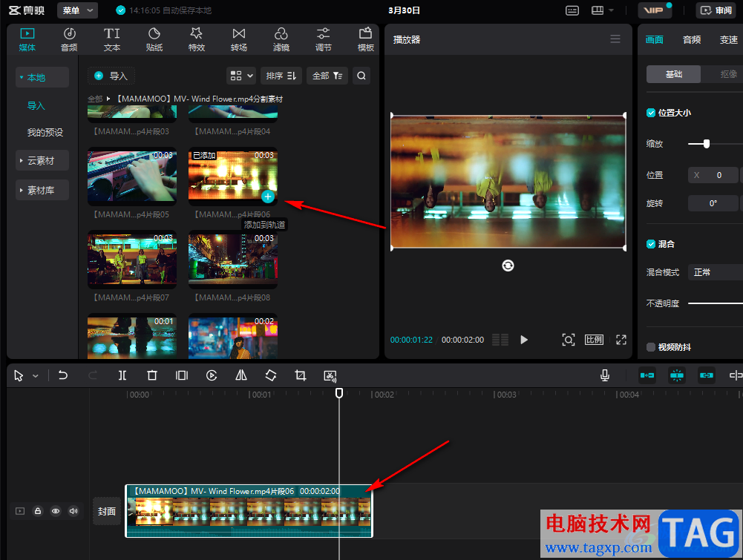Toggle the 混合 blend checkbox
The width and height of the screenshot is (743, 560).
[x=651, y=244]
